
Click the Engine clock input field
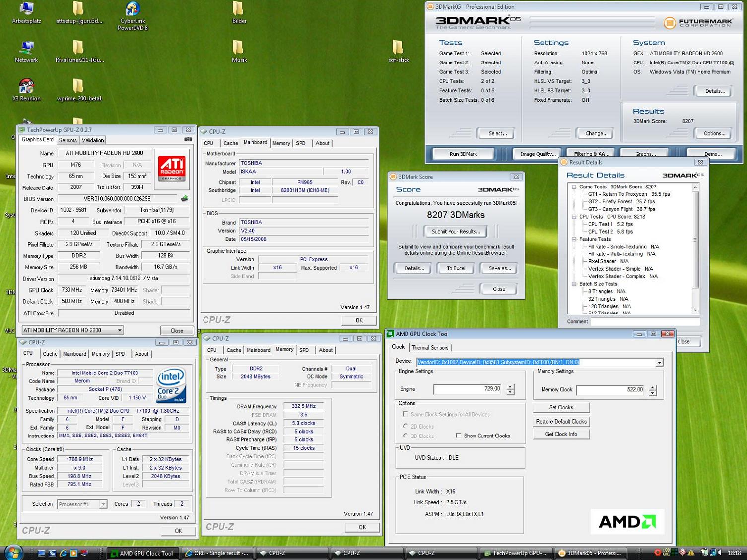[x=468, y=389]
